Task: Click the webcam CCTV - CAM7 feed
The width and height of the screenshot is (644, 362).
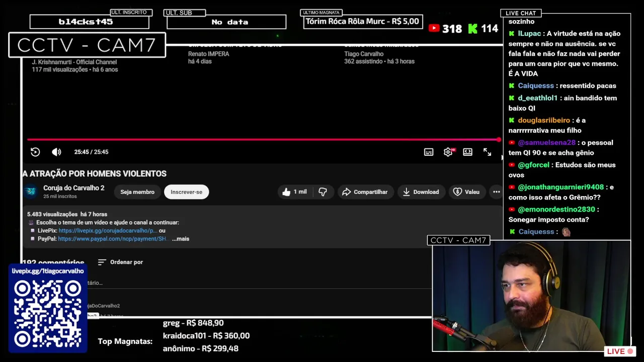Action: 531,296
